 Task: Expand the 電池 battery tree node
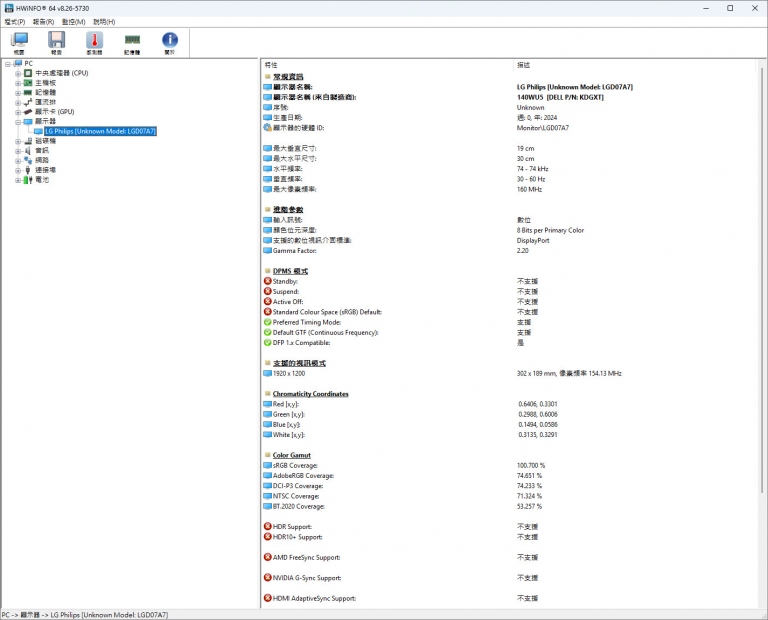click(18, 180)
